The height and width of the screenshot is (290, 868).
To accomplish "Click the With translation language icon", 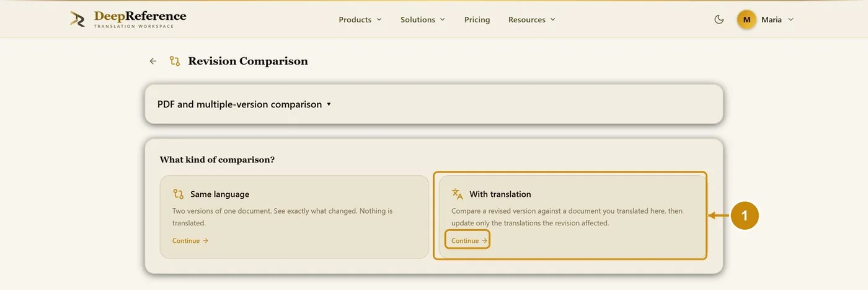I will tap(458, 194).
